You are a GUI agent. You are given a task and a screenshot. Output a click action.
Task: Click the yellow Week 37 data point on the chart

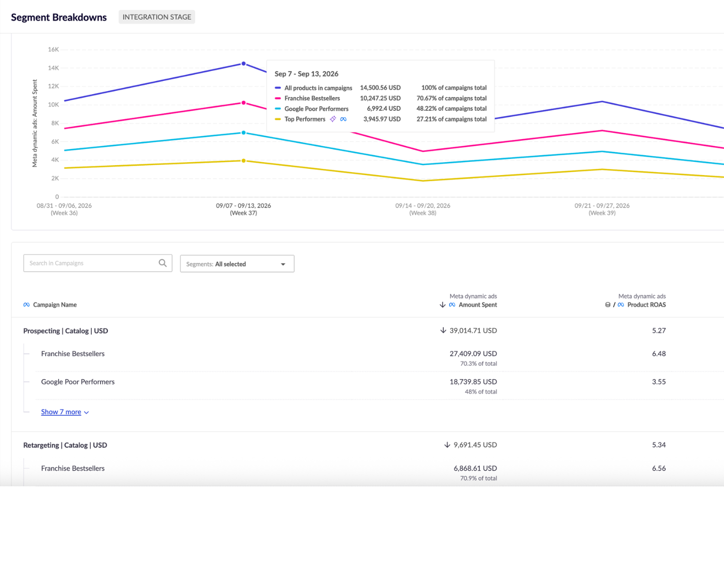click(244, 161)
